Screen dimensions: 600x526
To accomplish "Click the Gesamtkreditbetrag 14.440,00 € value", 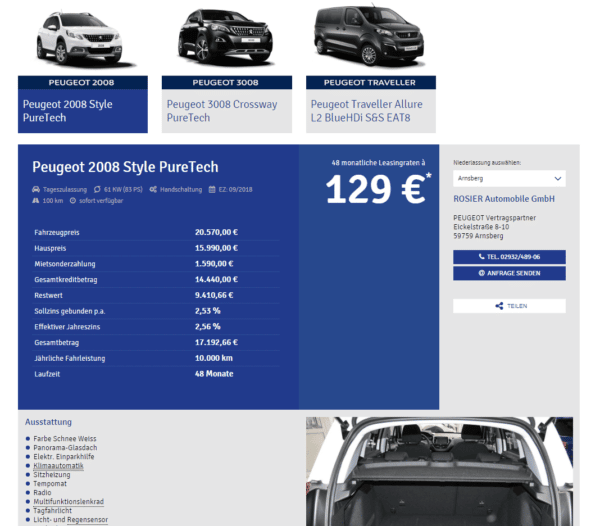I will [x=216, y=279].
